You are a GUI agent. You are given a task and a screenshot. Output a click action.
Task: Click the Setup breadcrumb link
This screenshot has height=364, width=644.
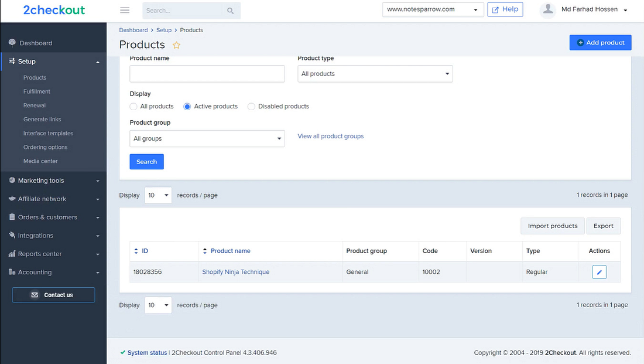pos(164,30)
